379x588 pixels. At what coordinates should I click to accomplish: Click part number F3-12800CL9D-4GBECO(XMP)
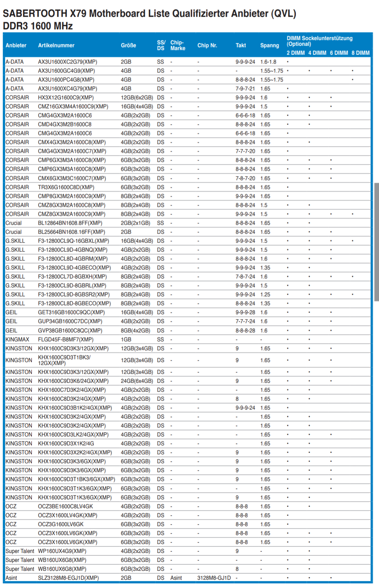pos(74,268)
